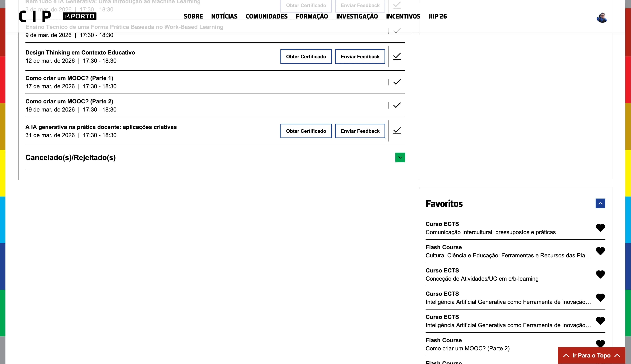Image resolution: width=631 pixels, height=364 pixels.
Task: Open Como criar um MOOC? (Parte 2) in training list
Action: coord(69,102)
